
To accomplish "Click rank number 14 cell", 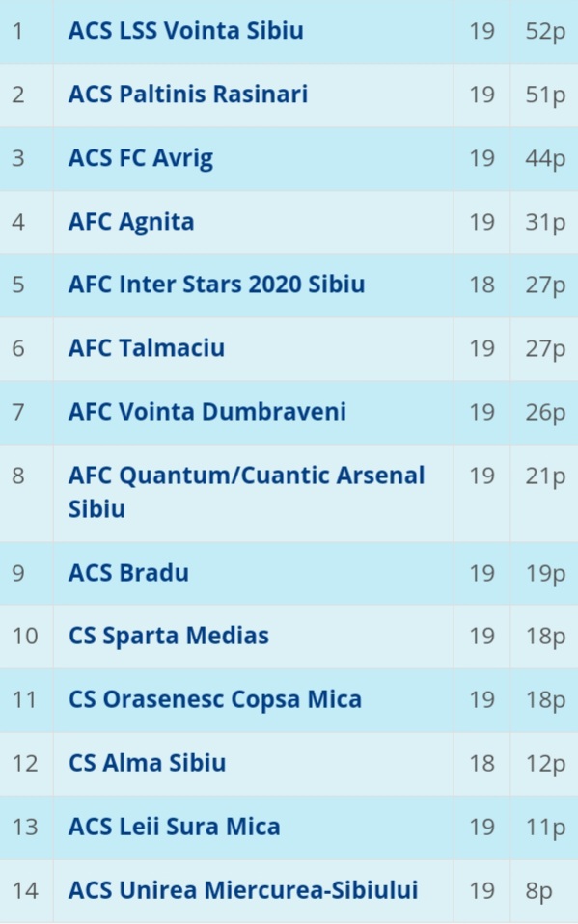I will click(x=25, y=890).
